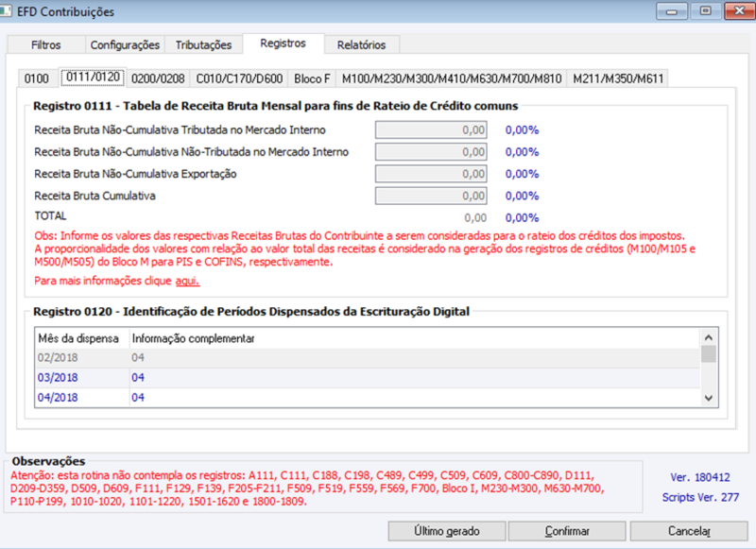The height and width of the screenshot is (549, 756).
Task: Open the Filtros tab
Action: pos(45,44)
